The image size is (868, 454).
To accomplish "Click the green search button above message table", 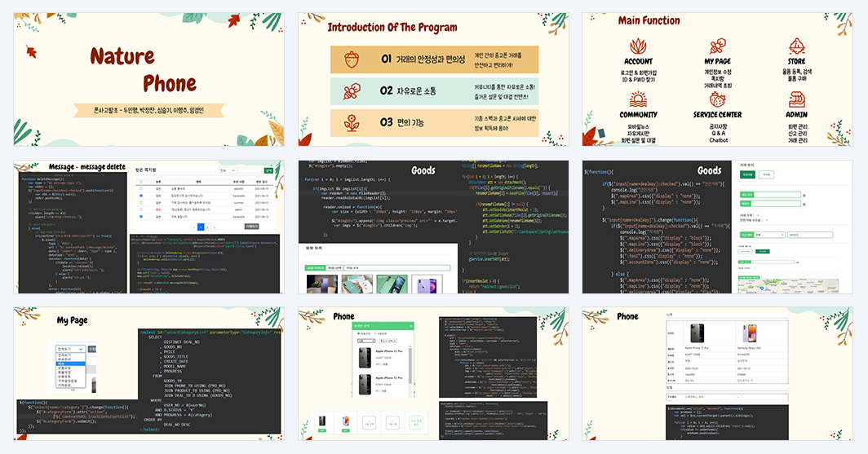I will coord(268,170).
